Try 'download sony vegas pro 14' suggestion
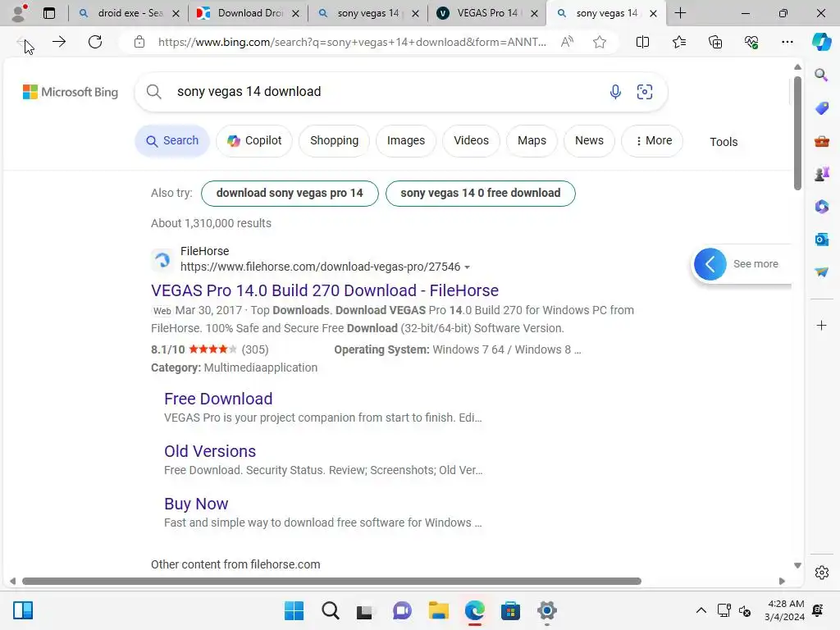Viewport: 840px width, 630px height. tap(290, 194)
